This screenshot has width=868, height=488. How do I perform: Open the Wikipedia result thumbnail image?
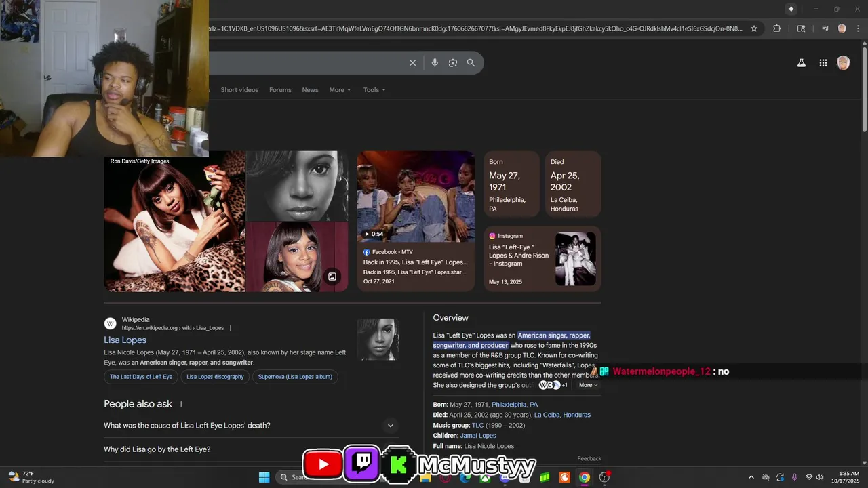378,339
